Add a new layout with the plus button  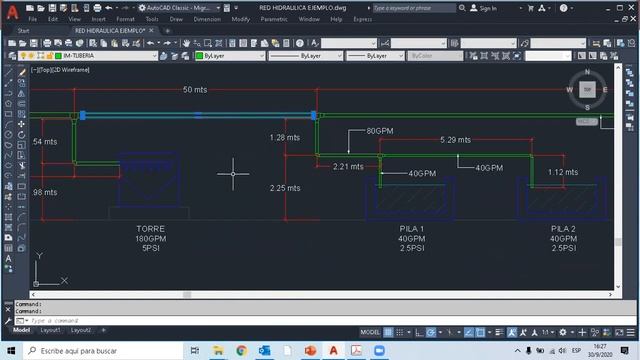click(x=103, y=330)
